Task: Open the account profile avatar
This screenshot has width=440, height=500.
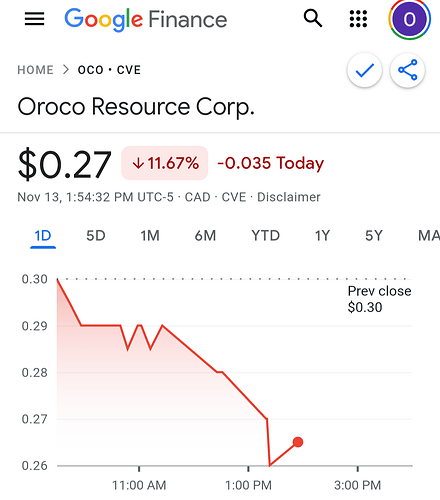Action: [x=409, y=19]
